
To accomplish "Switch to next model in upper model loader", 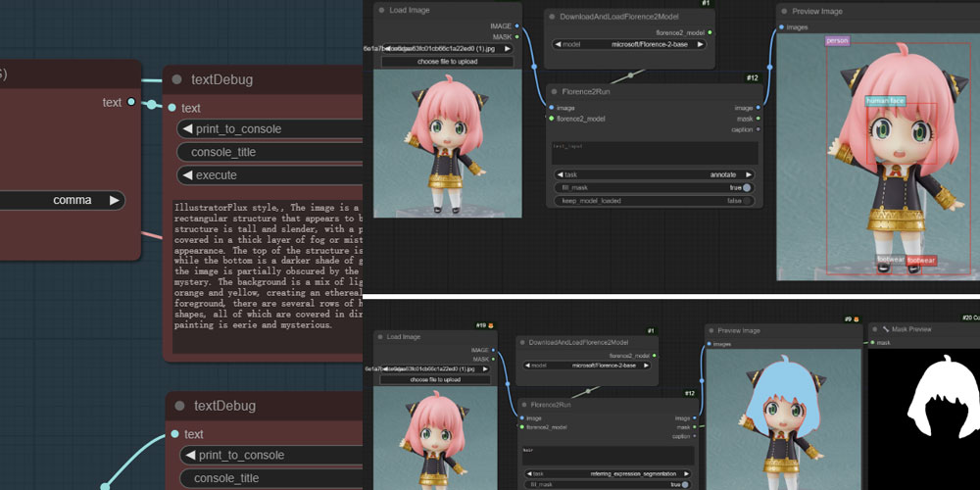I will [x=701, y=44].
